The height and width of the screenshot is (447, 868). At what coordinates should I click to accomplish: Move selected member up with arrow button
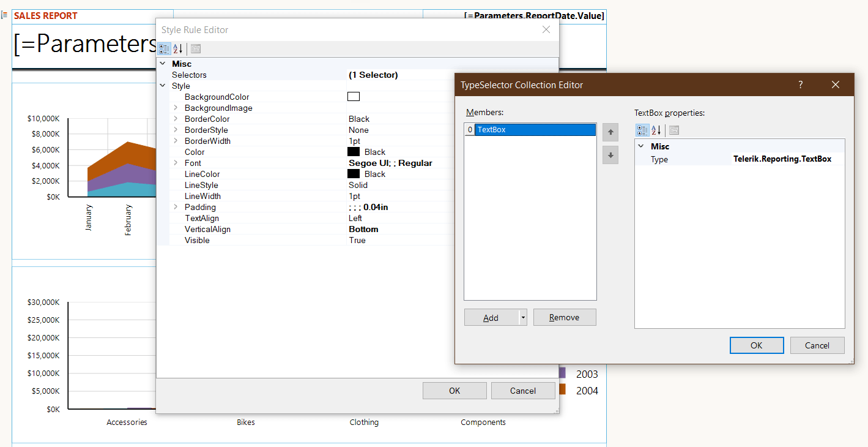pos(610,132)
